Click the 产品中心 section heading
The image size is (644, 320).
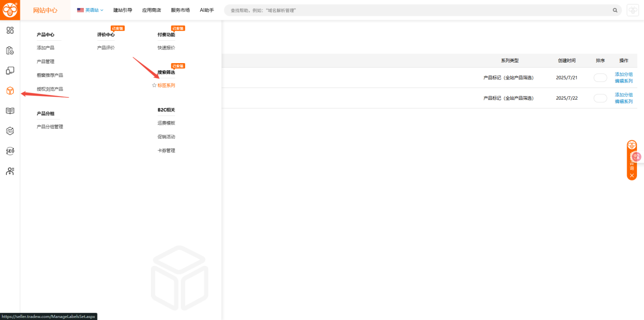45,35
